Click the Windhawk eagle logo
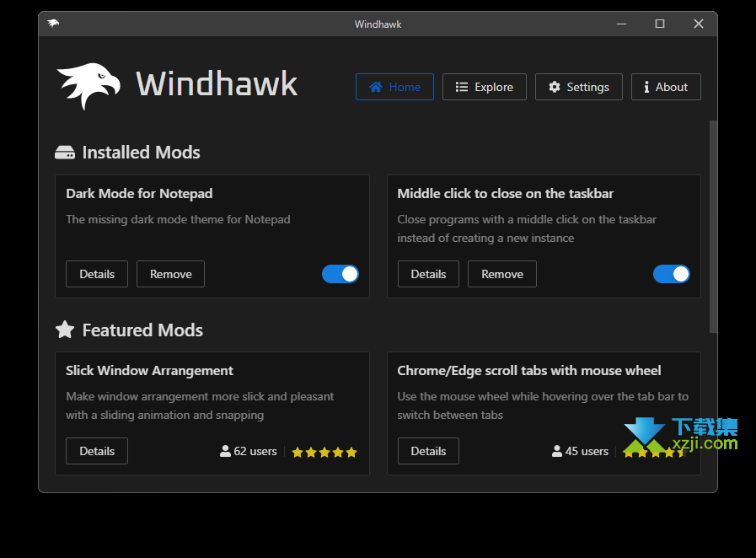 88,85
